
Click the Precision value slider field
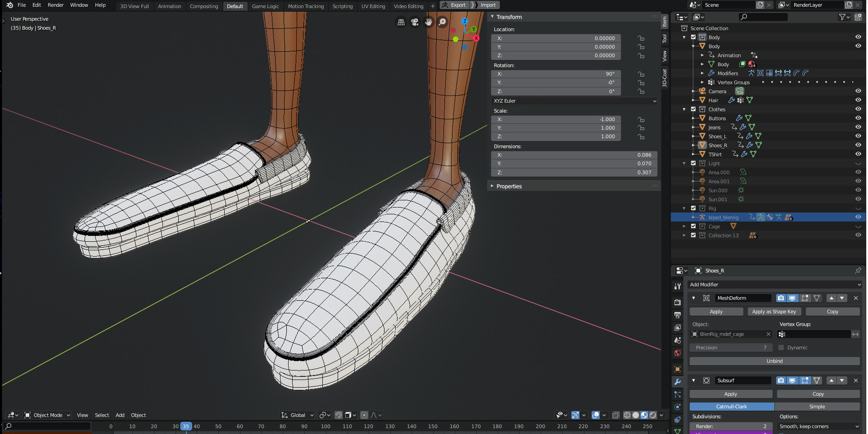731,348
